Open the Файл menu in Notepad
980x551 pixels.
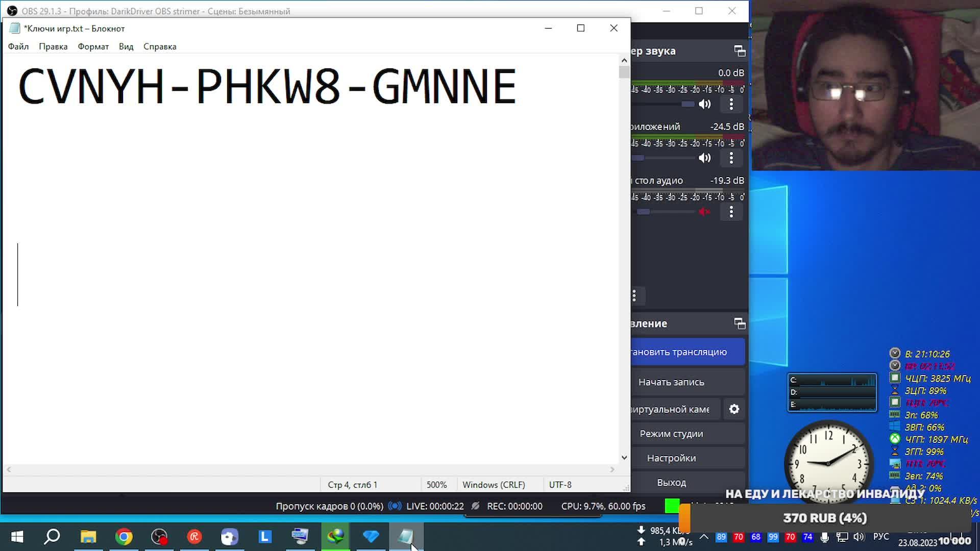(18, 46)
